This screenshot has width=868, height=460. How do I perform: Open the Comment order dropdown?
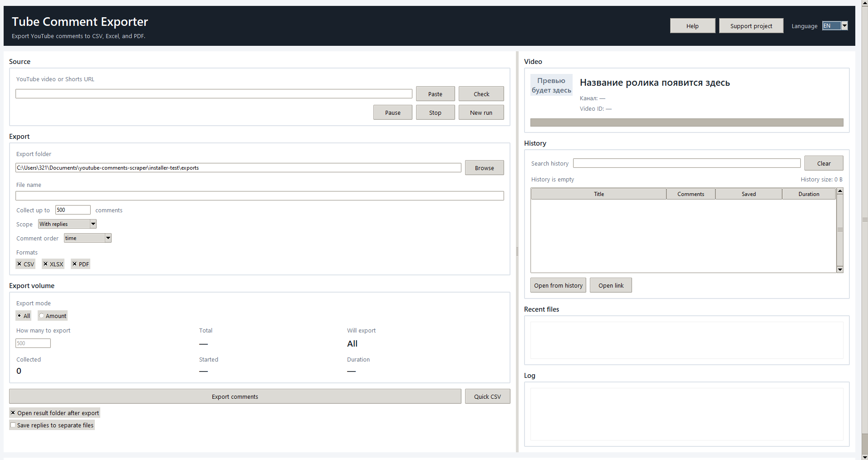108,238
